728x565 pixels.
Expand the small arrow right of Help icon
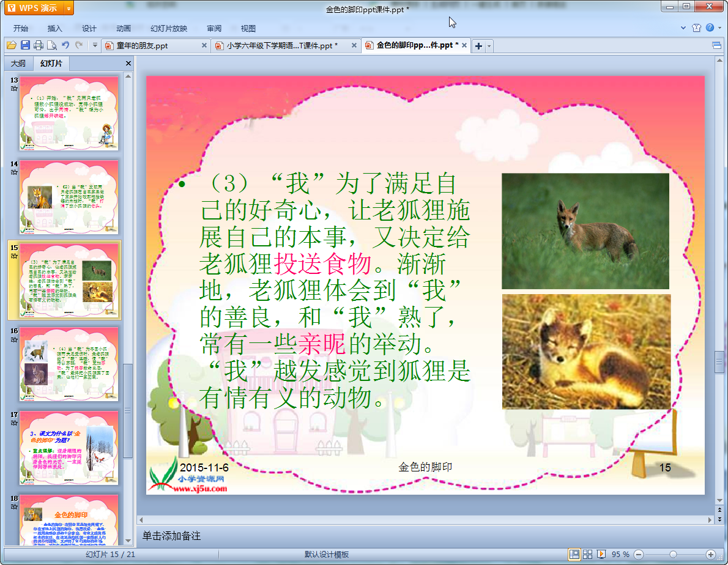tap(719, 28)
